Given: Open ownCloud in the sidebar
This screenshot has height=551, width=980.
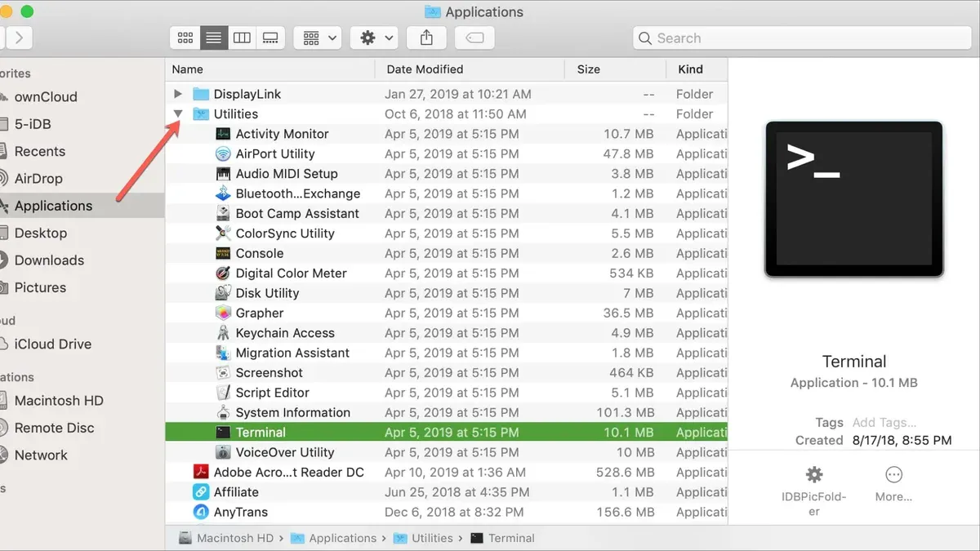Looking at the screenshot, I should click(46, 96).
